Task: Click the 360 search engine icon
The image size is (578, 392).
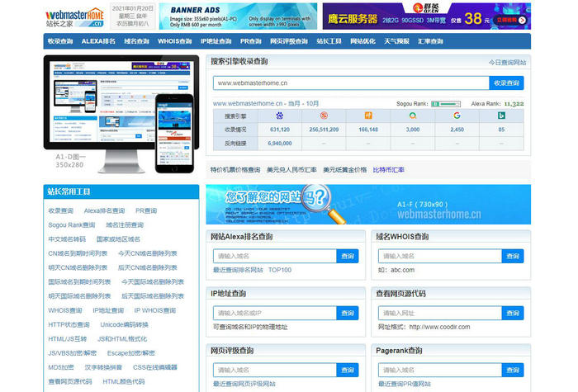Action: click(x=413, y=116)
